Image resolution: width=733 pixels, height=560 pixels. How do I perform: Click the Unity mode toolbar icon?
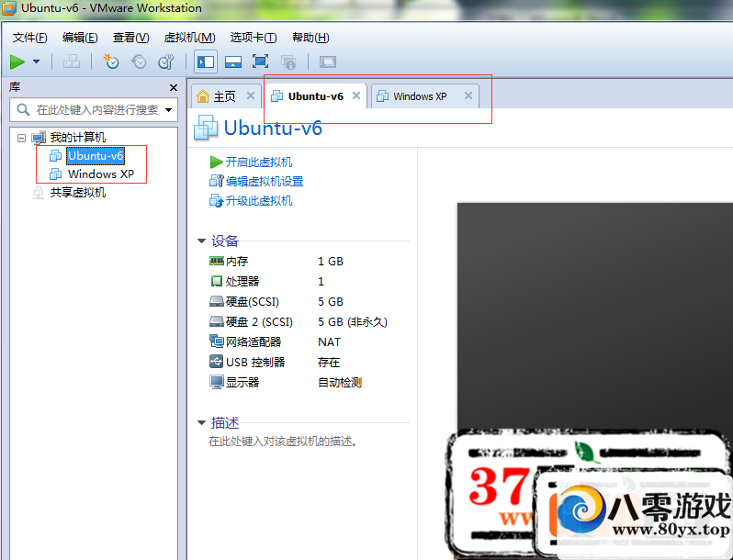click(x=288, y=62)
